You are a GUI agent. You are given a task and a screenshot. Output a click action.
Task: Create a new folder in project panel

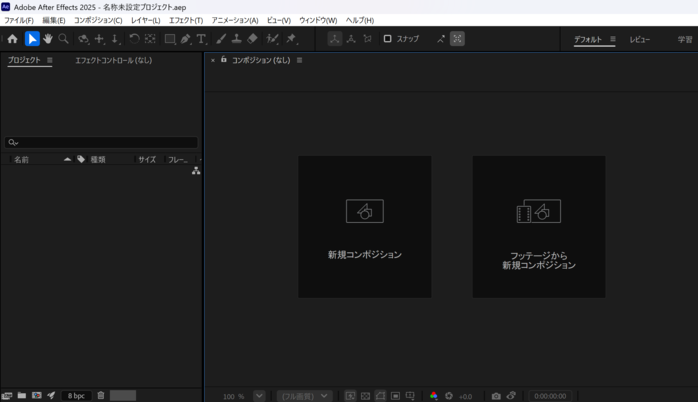[21, 395]
